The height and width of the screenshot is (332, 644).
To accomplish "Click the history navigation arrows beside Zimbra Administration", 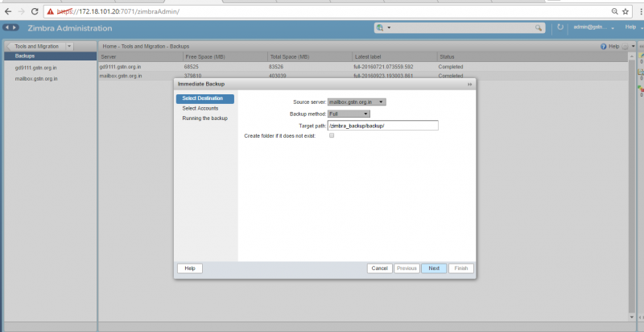I will [10, 27].
